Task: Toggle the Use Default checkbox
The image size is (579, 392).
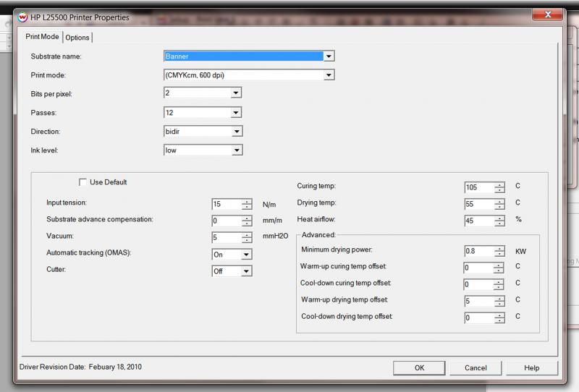Action: pyautogui.click(x=83, y=182)
